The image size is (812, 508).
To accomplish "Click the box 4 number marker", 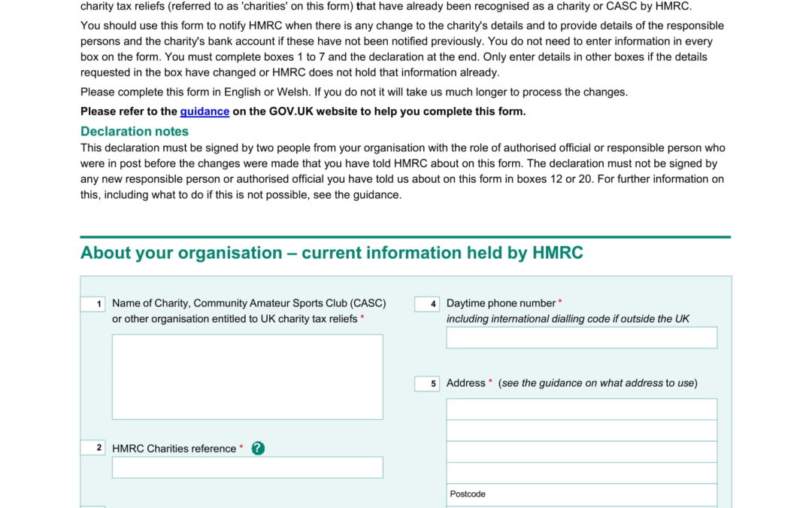I will pyautogui.click(x=426, y=303).
